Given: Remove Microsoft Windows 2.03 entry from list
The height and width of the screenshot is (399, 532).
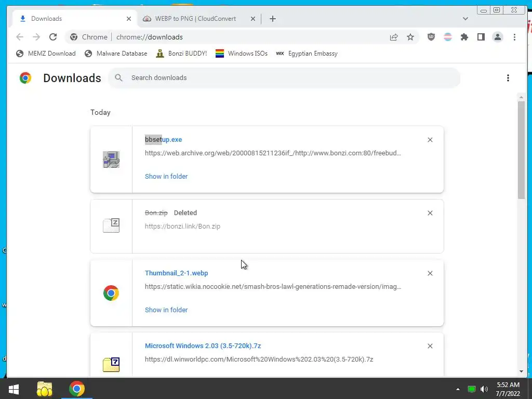Looking at the screenshot, I should [x=430, y=346].
